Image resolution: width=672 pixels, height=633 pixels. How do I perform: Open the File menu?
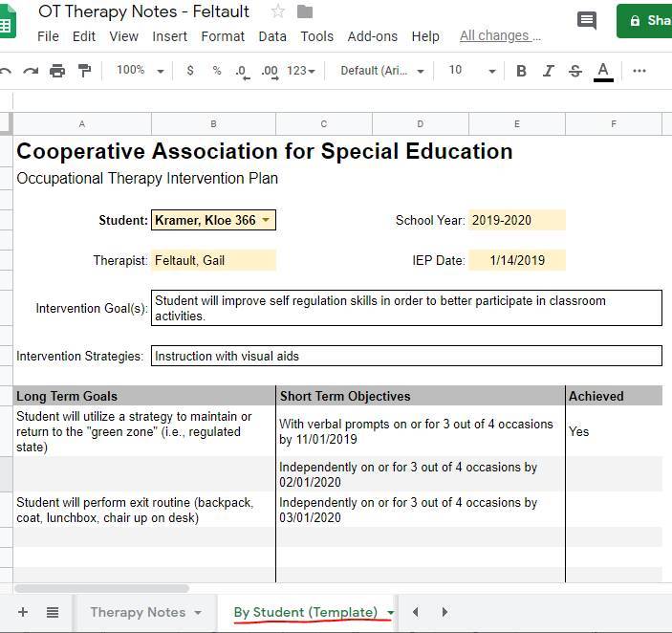(48, 36)
